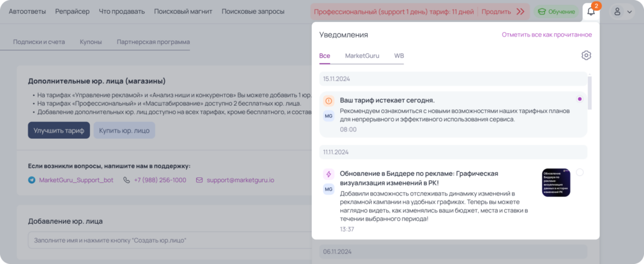Click the Купить юр. лицо button

coord(125,131)
